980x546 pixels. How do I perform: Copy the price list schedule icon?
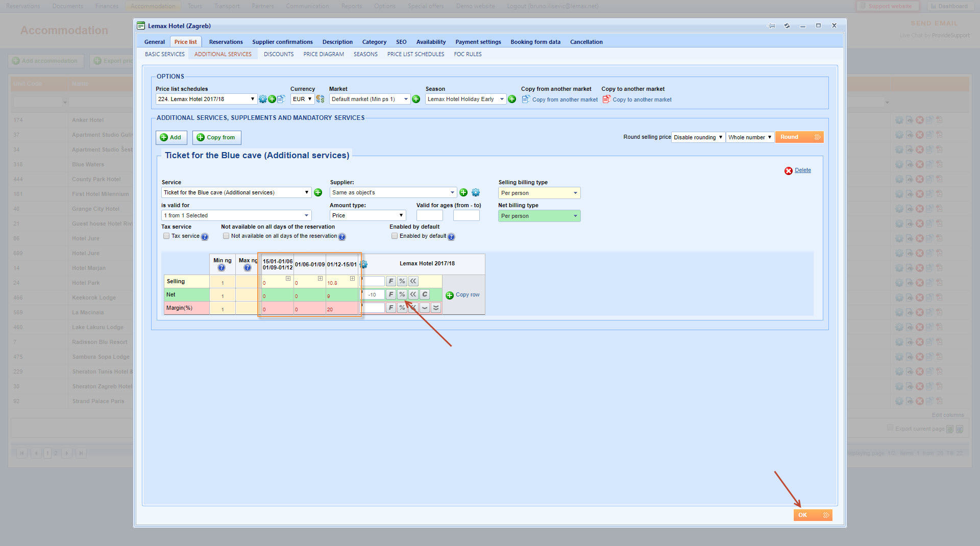[281, 99]
